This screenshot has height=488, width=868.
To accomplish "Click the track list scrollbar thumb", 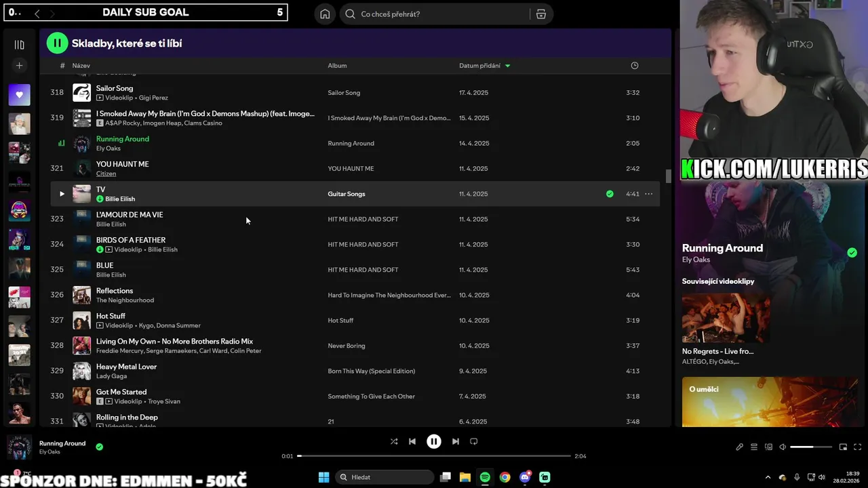I will click(x=668, y=176).
